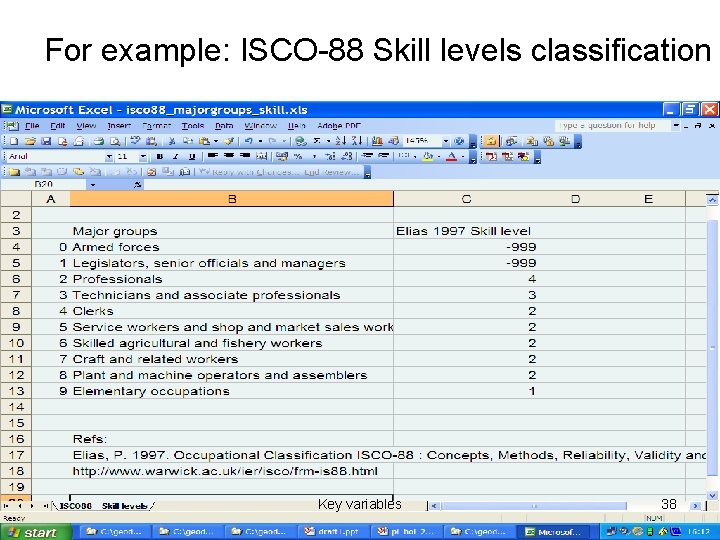Click the Windows start button
Screen dimensions: 720x540
(x=36, y=532)
